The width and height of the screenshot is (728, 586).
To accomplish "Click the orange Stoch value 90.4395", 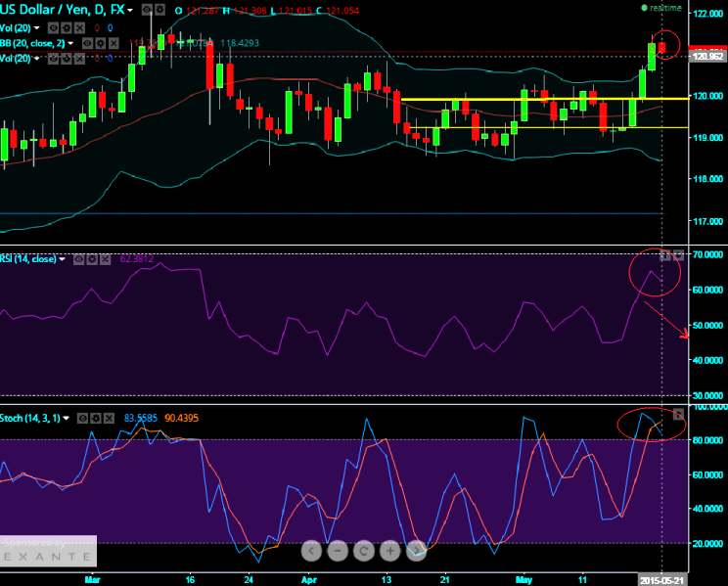I will pyautogui.click(x=182, y=419).
